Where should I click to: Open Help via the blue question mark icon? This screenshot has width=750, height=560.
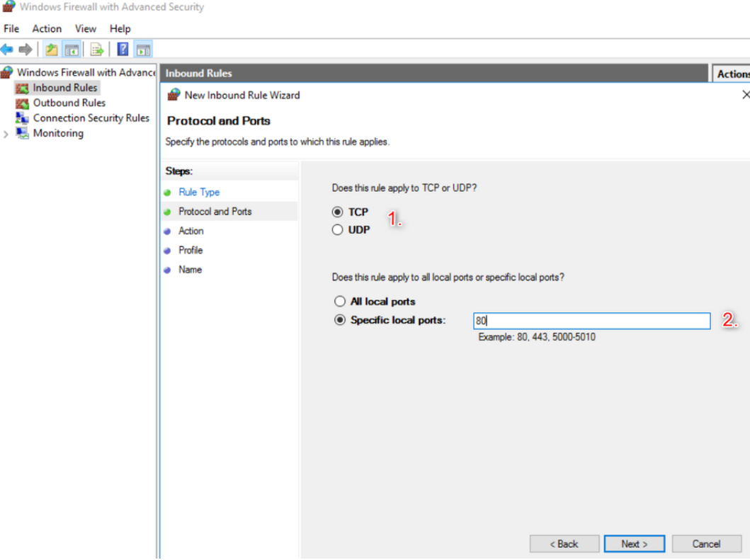(123, 50)
